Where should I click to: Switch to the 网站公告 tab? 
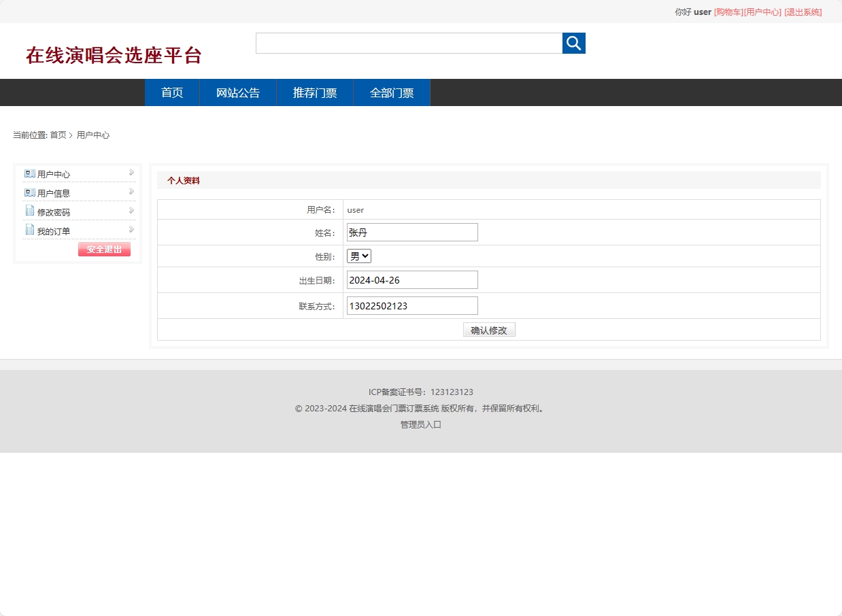pos(237,92)
